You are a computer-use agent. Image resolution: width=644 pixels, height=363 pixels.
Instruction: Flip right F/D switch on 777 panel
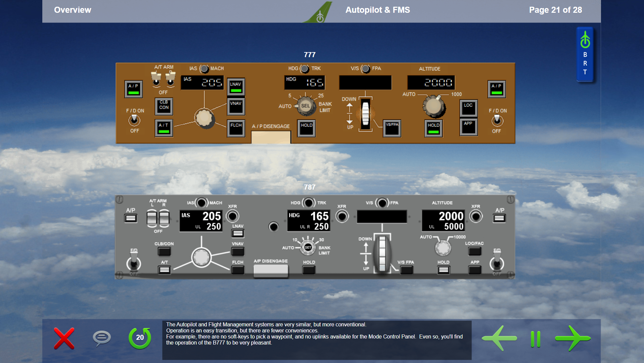(497, 120)
